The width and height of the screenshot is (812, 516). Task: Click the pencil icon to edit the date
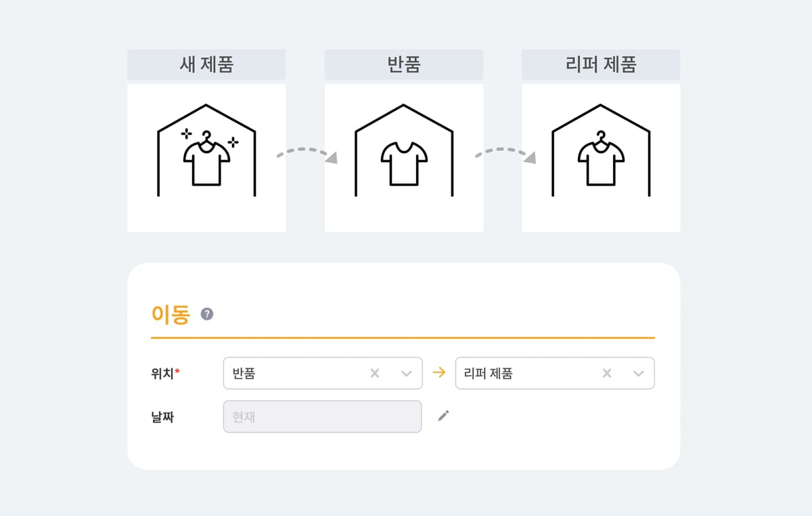444,416
